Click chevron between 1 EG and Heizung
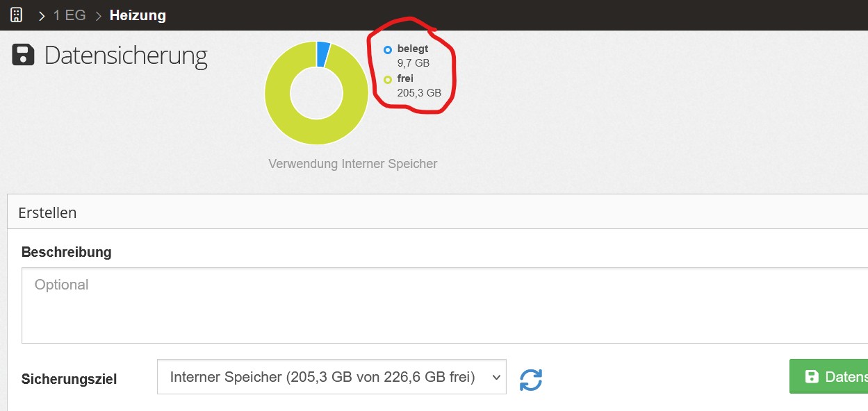868x411 pixels. tap(98, 15)
